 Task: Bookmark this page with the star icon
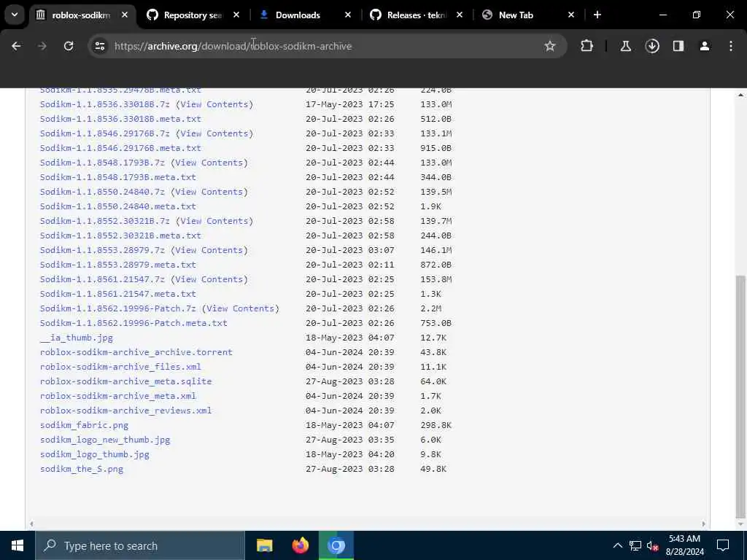click(x=550, y=46)
